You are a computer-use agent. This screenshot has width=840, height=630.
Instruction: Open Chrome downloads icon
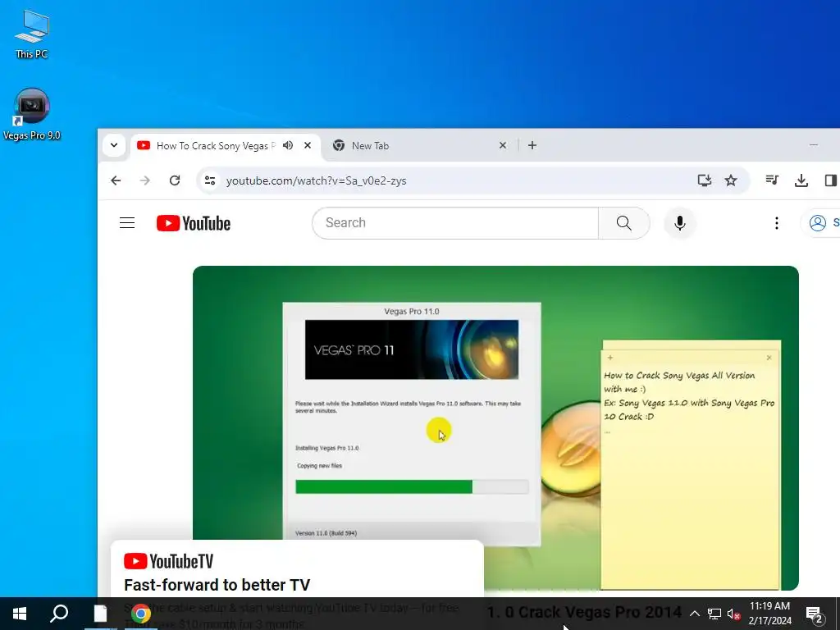click(801, 180)
